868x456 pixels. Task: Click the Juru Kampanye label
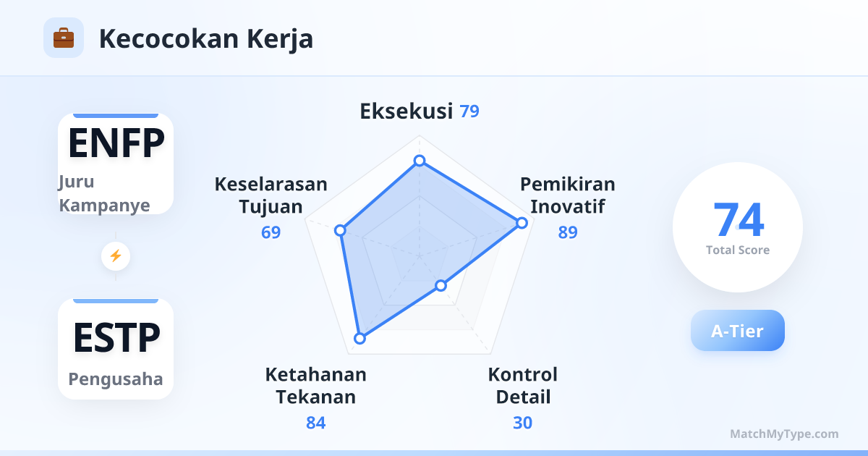tap(104, 194)
